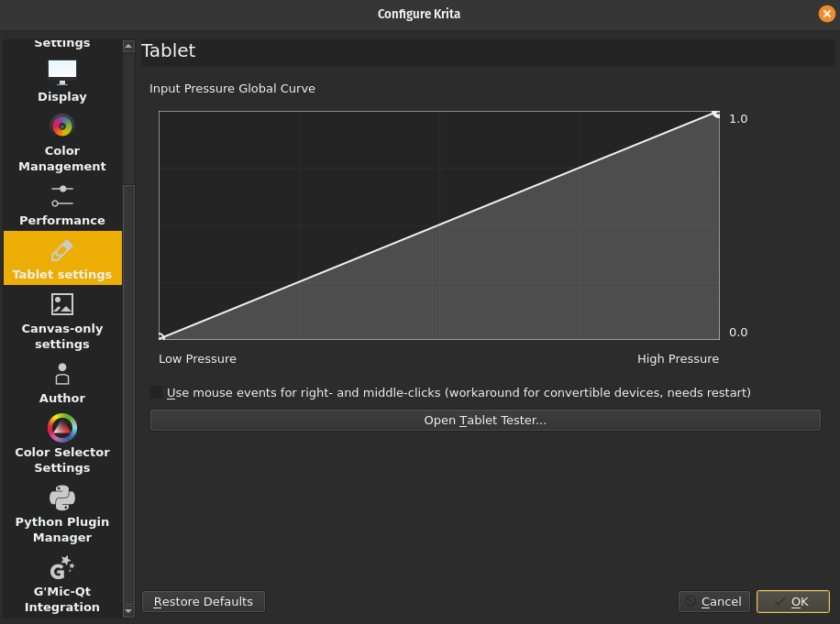The height and width of the screenshot is (624, 840).
Task: Enable mouse events for right- and middle-clicks
Action: click(156, 392)
